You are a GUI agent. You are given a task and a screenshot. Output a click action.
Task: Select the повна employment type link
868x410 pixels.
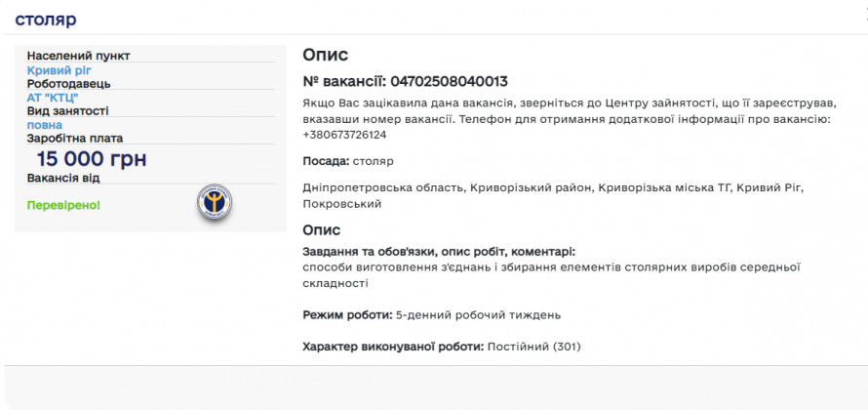point(45,125)
